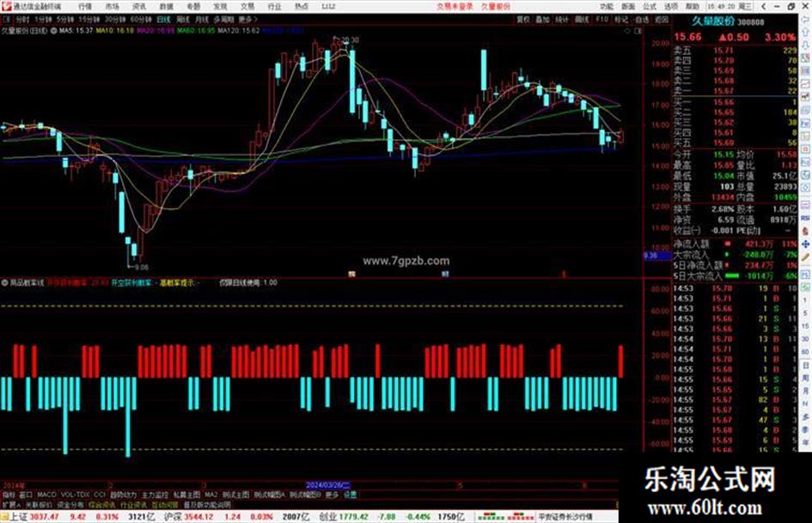Viewport: 812px width, 523px height.
Task: Select the 月线 monthly period
Action: tap(202, 19)
